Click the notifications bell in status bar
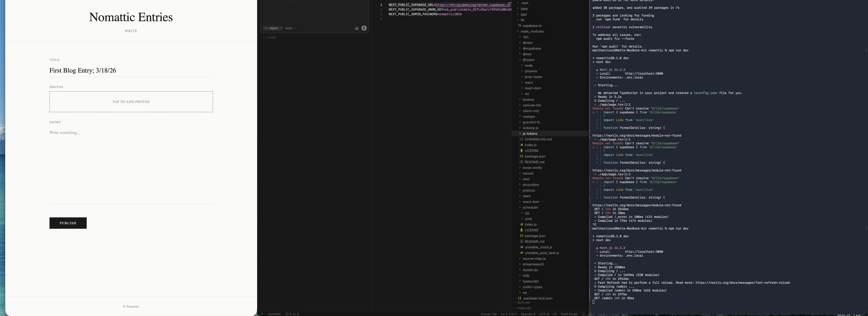Viewport: 868px width, 316px height. 583,314
